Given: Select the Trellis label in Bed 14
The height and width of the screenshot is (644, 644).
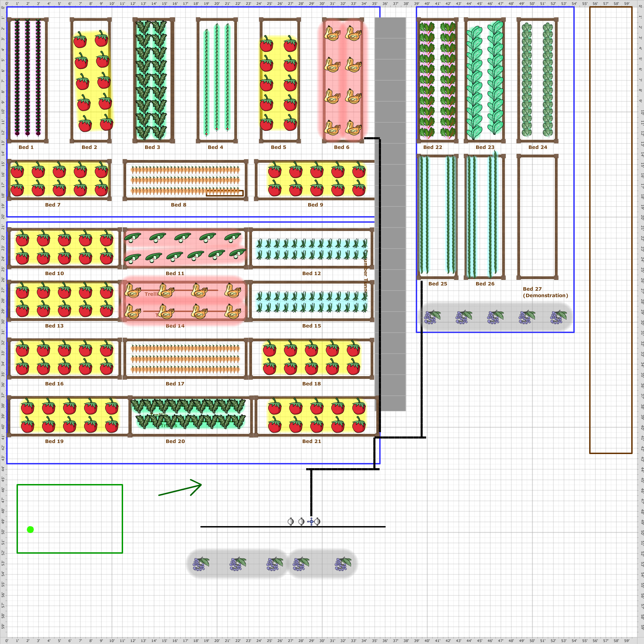Looking at the screenshot, I should [152, 294].
